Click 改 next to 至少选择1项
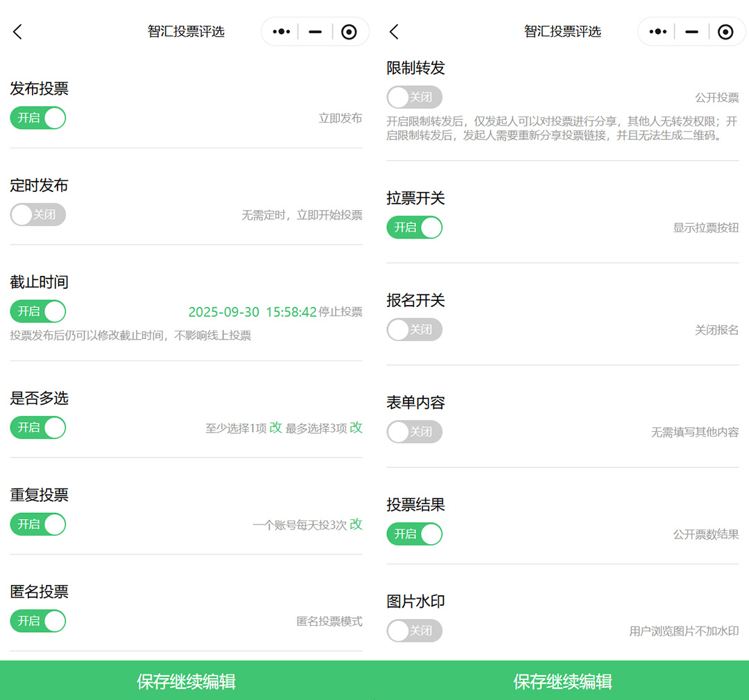This screenshot has width=749, height=700. point(276,428)
